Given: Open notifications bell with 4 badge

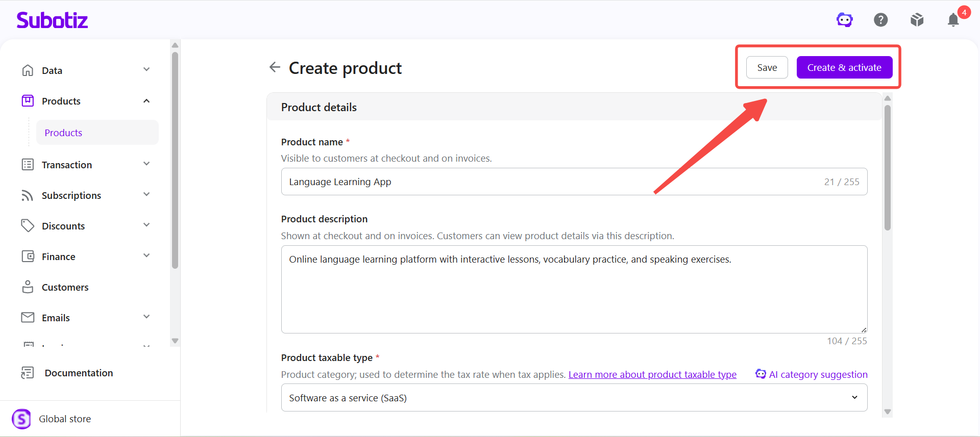Looking at the screenshot, I should click(x=953, y=20).
